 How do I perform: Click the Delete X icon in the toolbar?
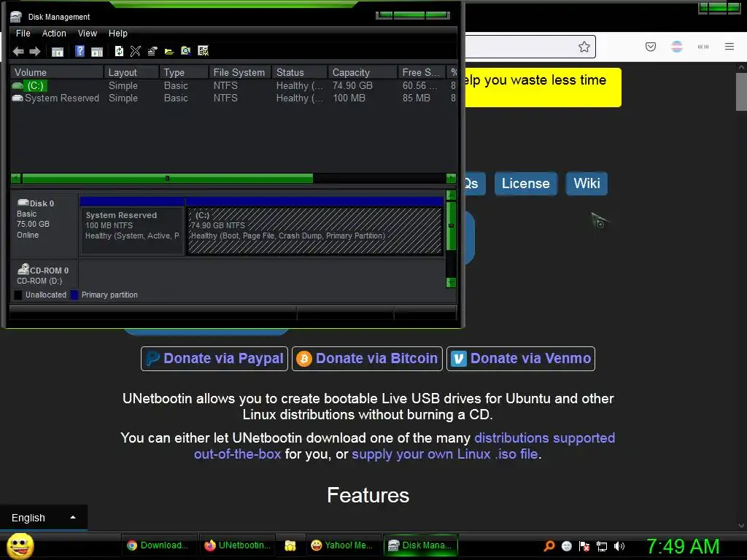coord(135,51)
